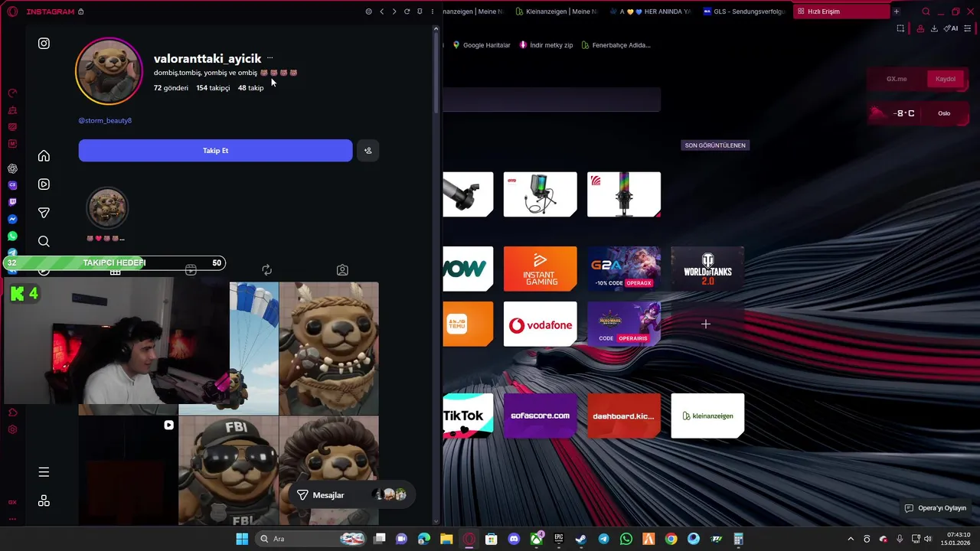Screen dimensions: 980x551
Task: Open Opera sidebar settings gear
Action: (12, 429)
